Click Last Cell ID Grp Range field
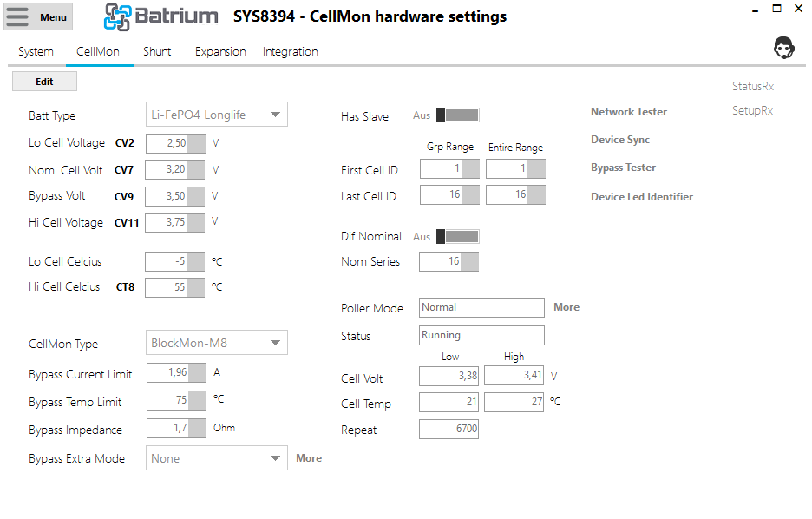This screenshot has width=812, height=519. [449, 194]
